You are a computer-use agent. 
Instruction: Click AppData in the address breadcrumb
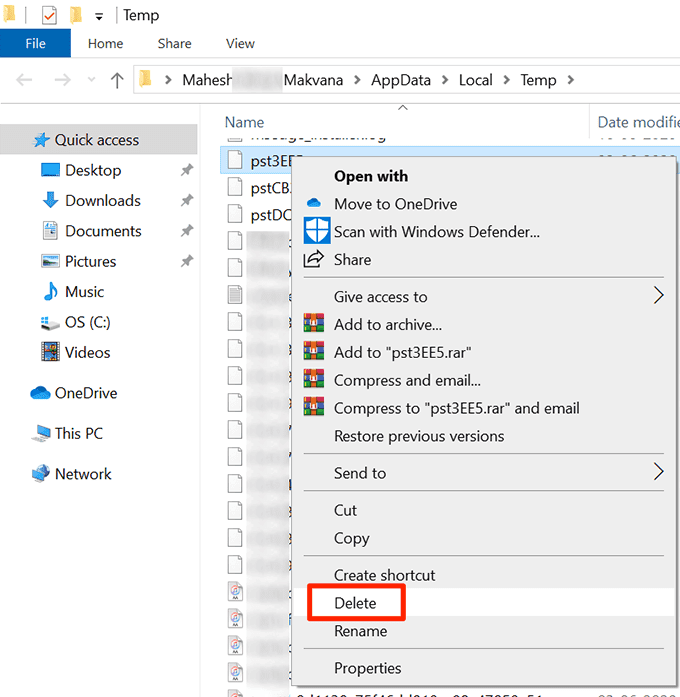(x=404, y=80)
